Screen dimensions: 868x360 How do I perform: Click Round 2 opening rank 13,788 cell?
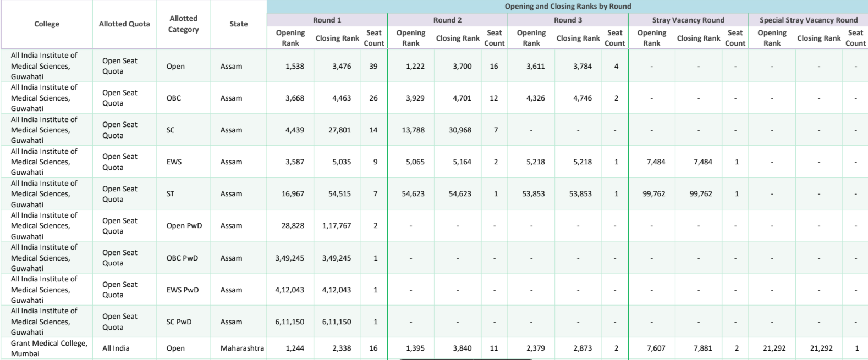click(413, 130)
